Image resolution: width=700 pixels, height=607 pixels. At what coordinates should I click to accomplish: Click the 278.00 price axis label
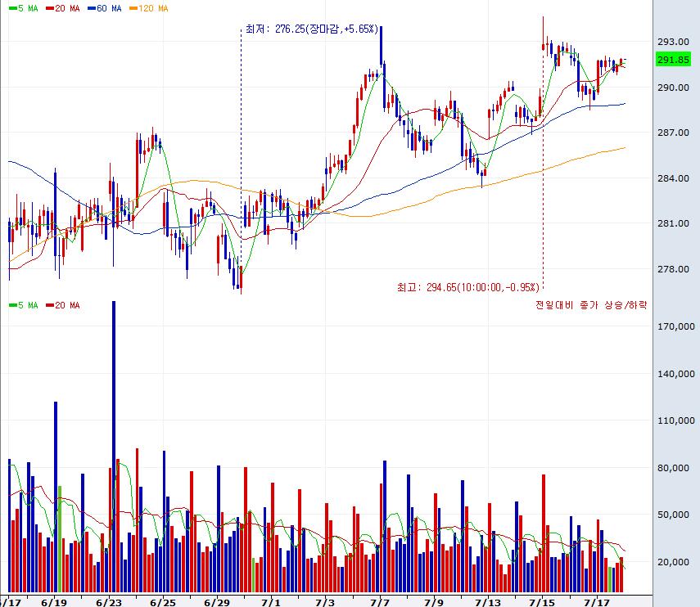point(673,269)
